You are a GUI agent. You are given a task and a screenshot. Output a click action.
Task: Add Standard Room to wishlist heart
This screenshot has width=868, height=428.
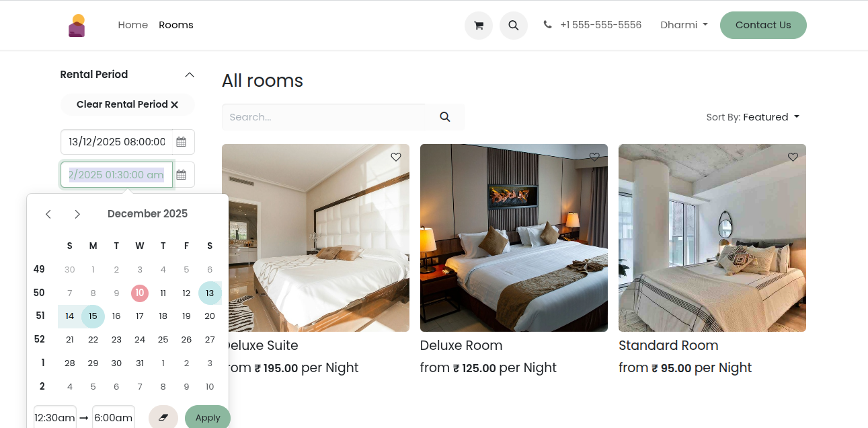pos(793,157)
